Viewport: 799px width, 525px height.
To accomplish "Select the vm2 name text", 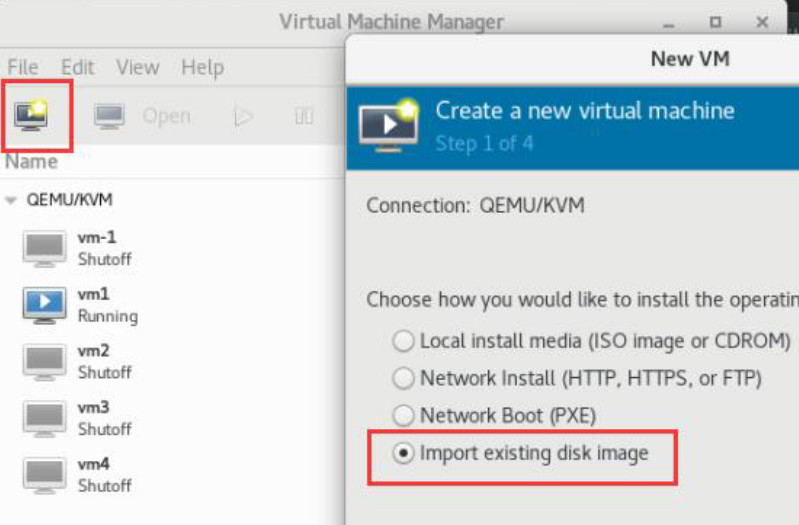I will pos(94,351).
